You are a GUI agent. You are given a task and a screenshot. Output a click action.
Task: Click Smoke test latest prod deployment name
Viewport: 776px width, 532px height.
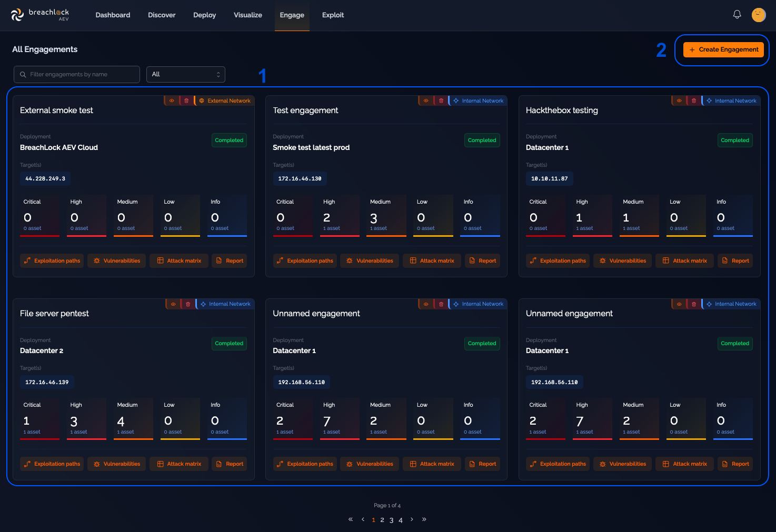click(311, 147)
